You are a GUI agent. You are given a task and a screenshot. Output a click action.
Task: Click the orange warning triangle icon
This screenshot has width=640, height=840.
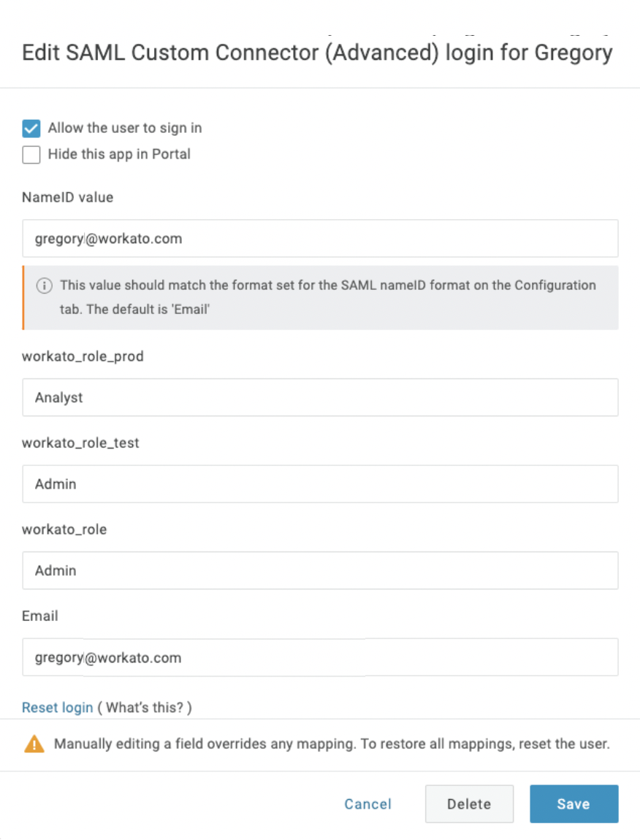pos(34,744)
